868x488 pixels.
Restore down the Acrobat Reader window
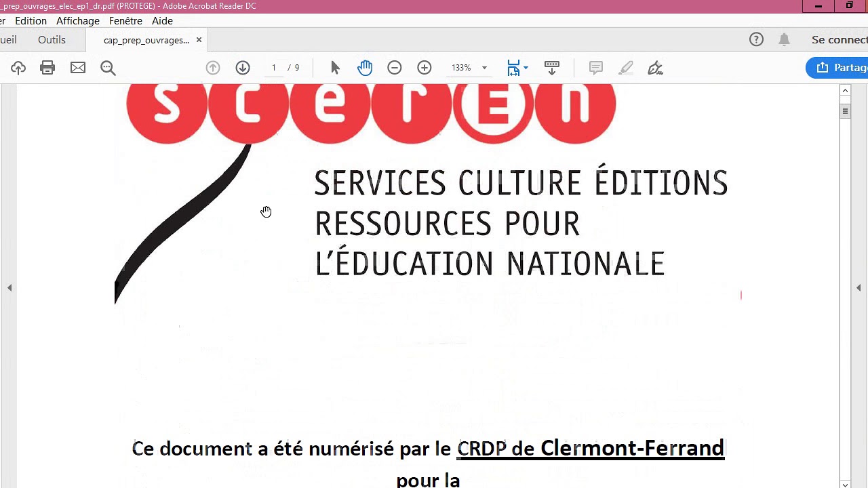point(849,6)
